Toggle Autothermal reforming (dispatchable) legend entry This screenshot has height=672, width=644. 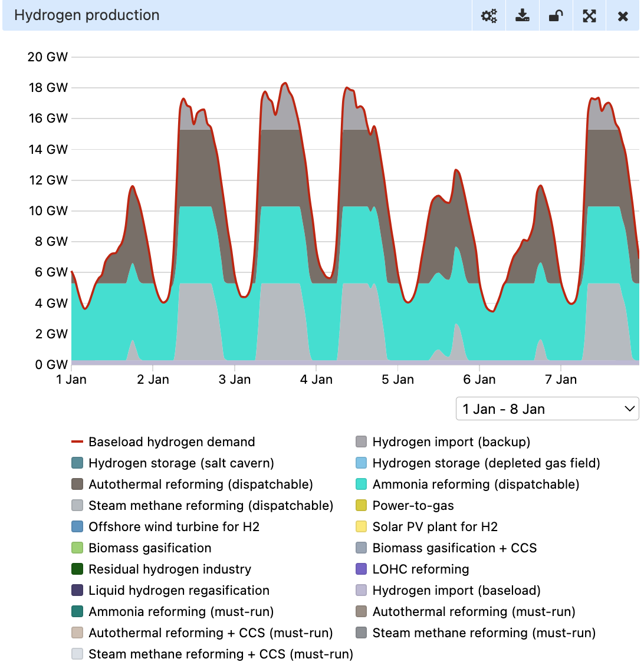click(x=192, y=485)
